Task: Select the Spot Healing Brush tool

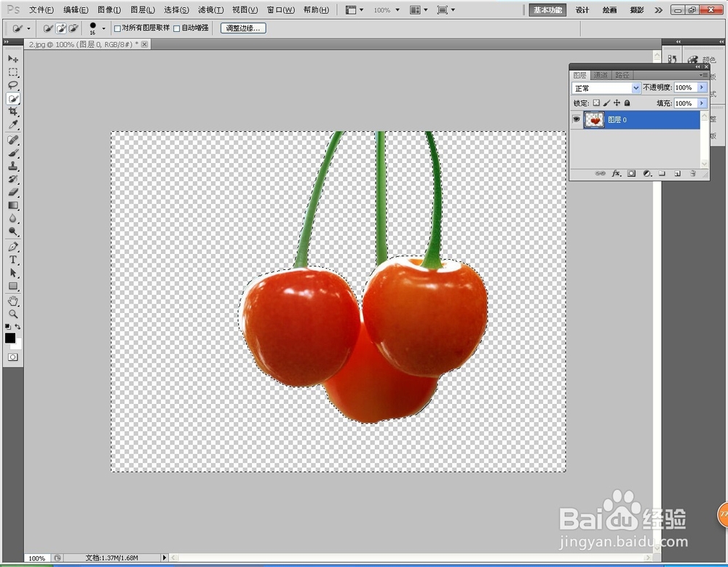Action: coord(13,140)
